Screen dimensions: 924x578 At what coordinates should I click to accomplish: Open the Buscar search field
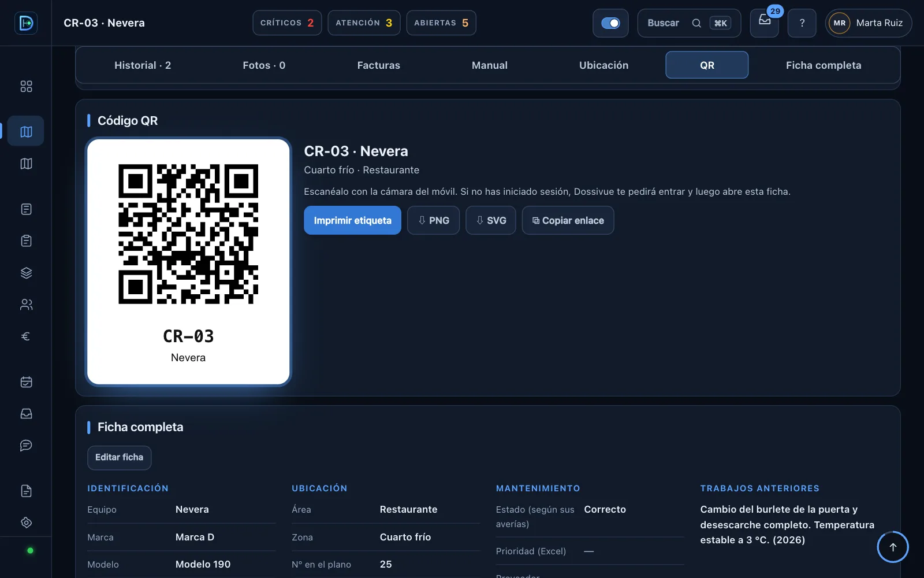pyautogui.click(x=689, y=23)
